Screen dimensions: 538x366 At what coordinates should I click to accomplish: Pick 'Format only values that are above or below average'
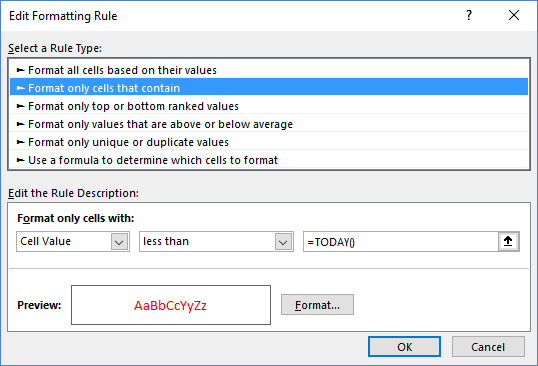click(x=269, y=124)
